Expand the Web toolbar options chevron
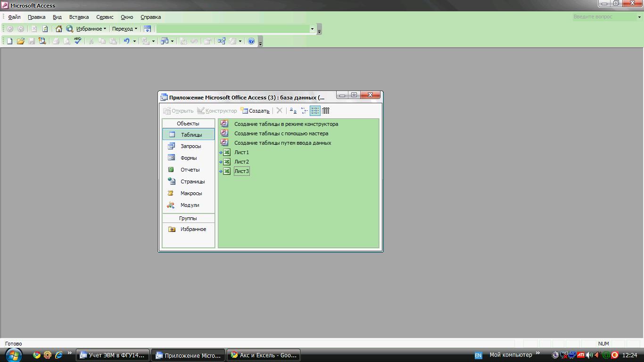Viewport: 644px width, 362px height. click(x=319, y=29)
